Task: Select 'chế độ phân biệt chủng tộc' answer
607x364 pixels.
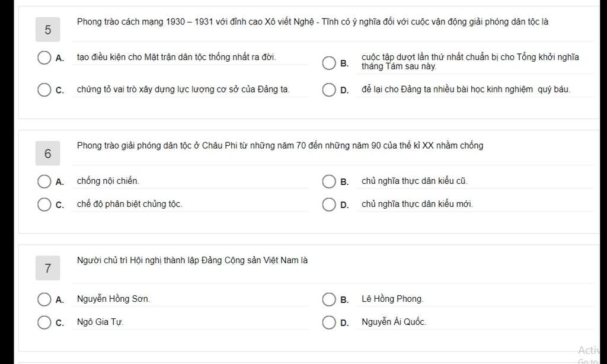Action: [x=44, y=205]
